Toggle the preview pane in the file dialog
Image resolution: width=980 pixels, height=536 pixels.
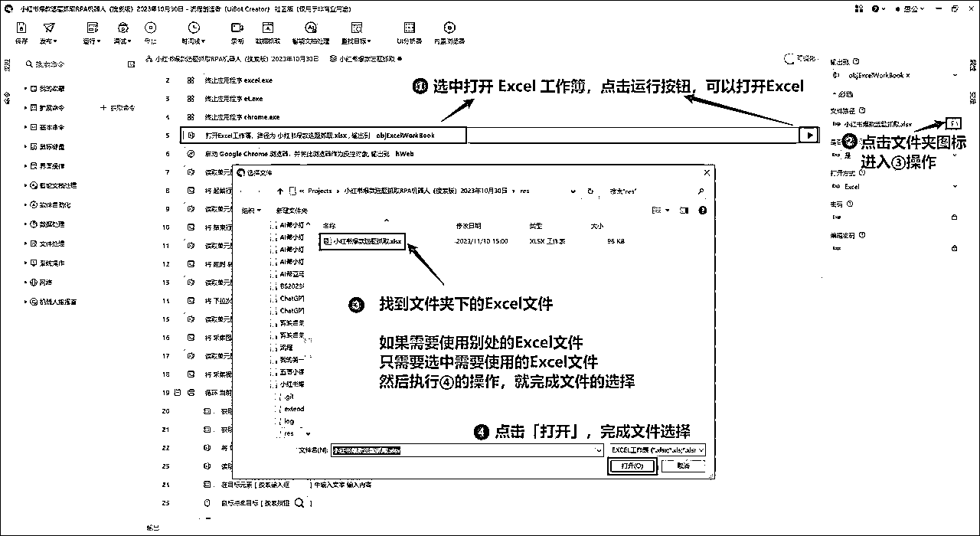tap(685, 211)
